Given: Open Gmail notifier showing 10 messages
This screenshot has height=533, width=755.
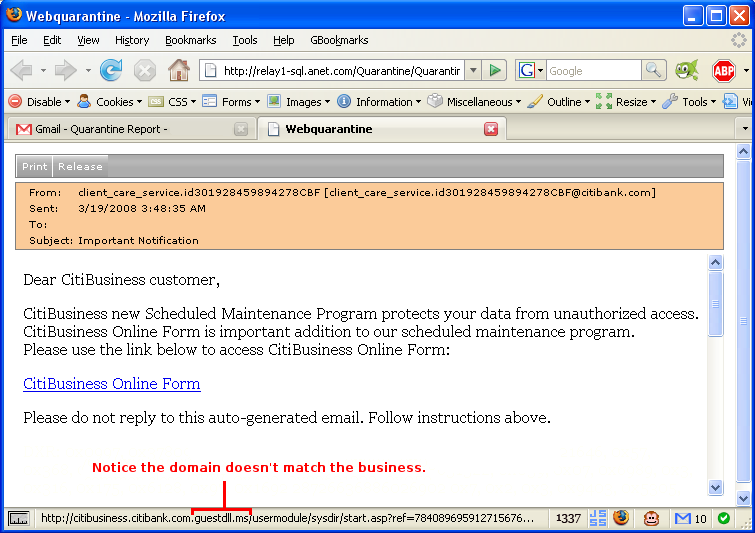Looking at the screenshot, I should [x=690, y=519].
